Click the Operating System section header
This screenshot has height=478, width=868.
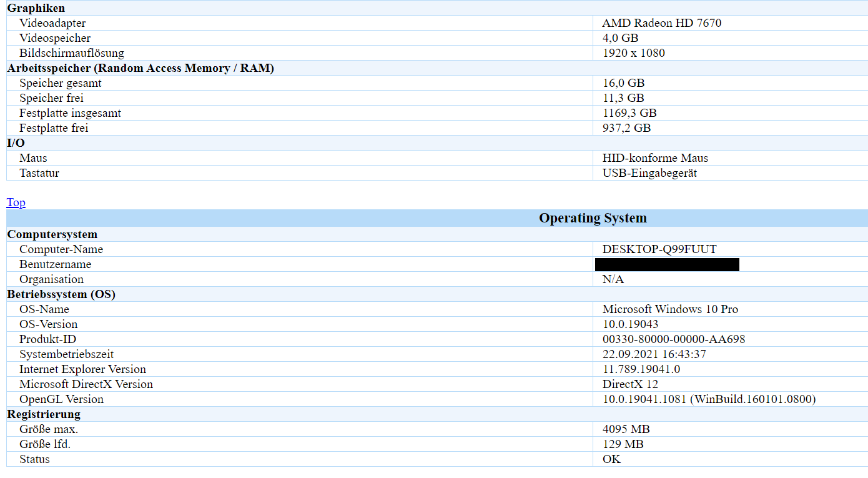(x=593, y=218)
